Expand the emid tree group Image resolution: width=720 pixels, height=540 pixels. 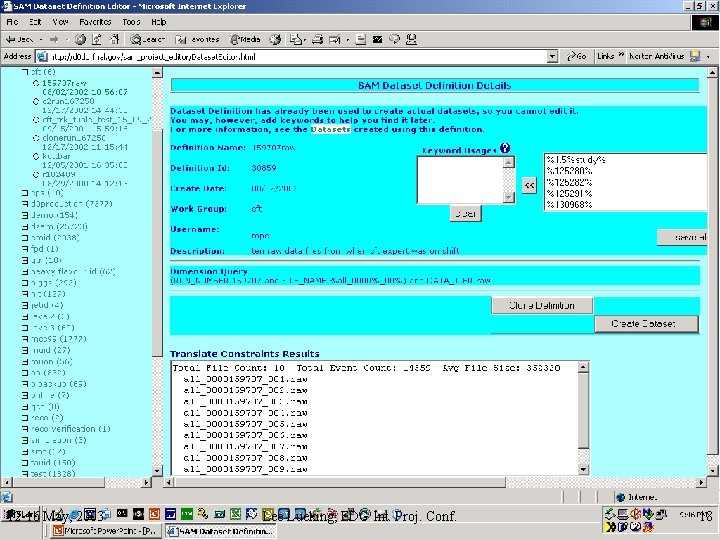pyautogui.click(x=25, y=237)
